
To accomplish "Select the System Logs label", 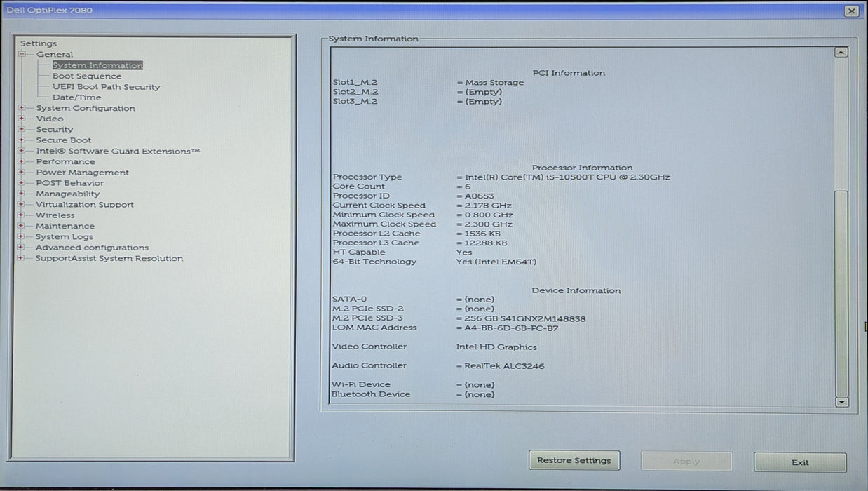I will (65, 237).
